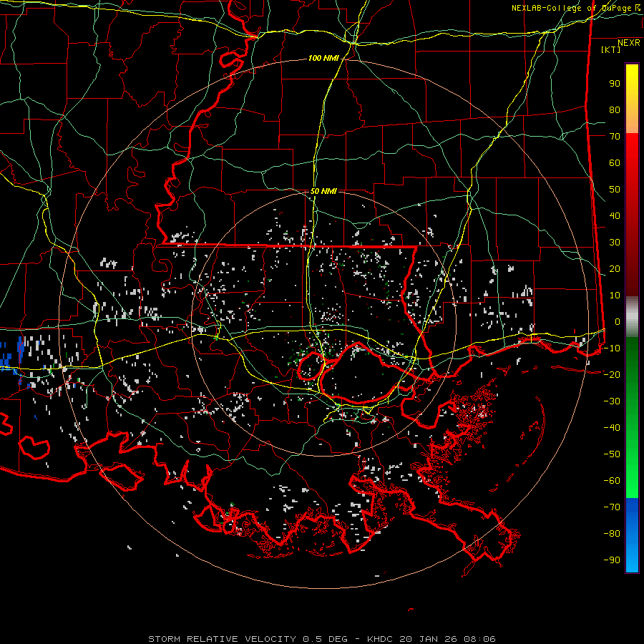This screenshot has width=644, height=644.
Task: Select the positive 90 scale value
Action: pyautogui.click(x=615, y=84)
